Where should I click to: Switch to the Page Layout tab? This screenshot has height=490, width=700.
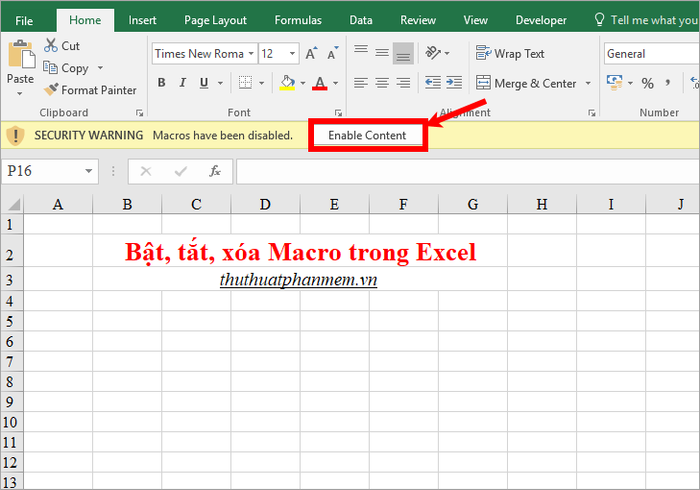tap(215, 20)
